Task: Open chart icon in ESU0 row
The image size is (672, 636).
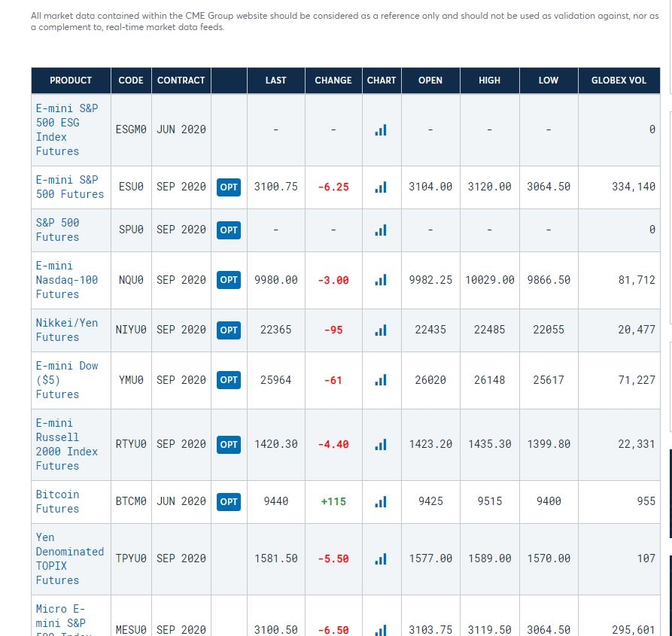Action: 381,187
